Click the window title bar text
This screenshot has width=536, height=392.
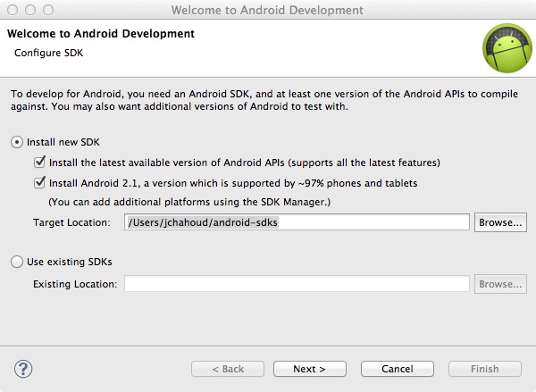point(267,10)
